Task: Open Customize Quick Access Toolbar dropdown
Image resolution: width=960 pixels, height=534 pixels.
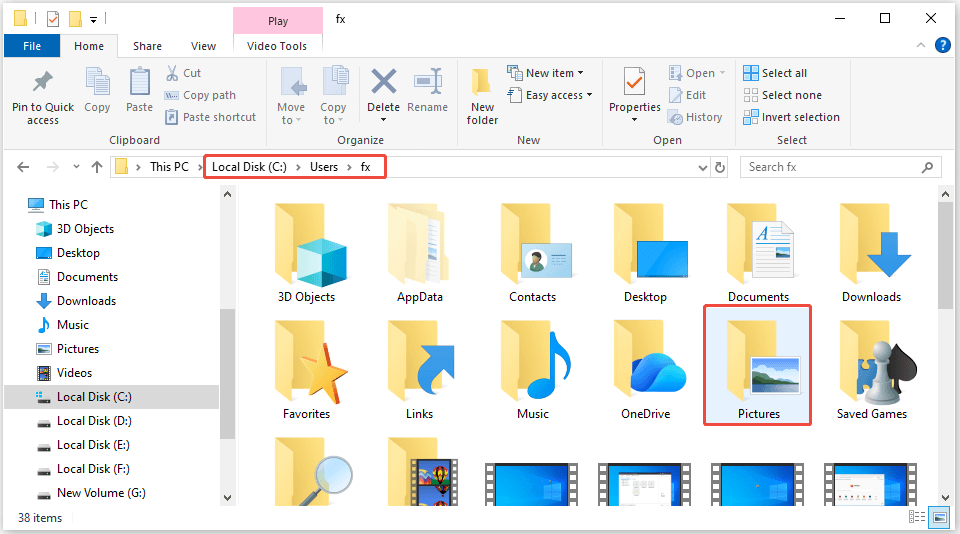Action: (94, 20)
